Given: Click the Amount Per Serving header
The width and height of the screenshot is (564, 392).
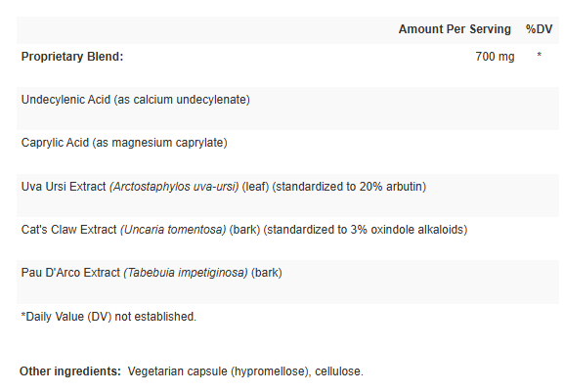Looking at the screenshot, I should point(455,29).
